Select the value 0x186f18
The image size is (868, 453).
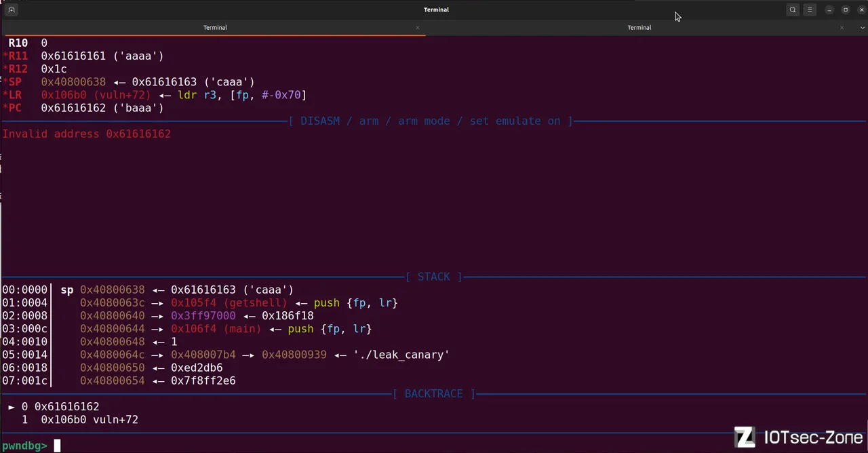click(x=288, y=316)
